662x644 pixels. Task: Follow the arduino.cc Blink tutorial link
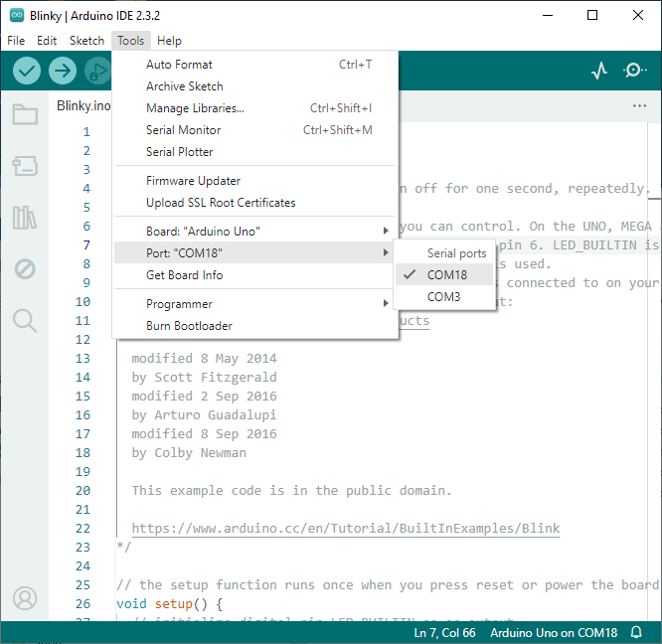point(345,529)
